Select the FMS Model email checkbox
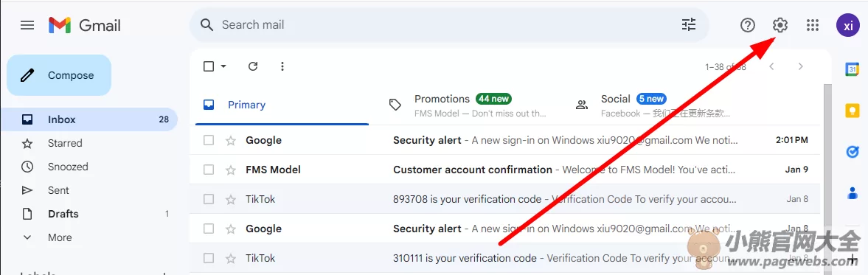Viewport: 868px width, 275px height. point(209,170)
